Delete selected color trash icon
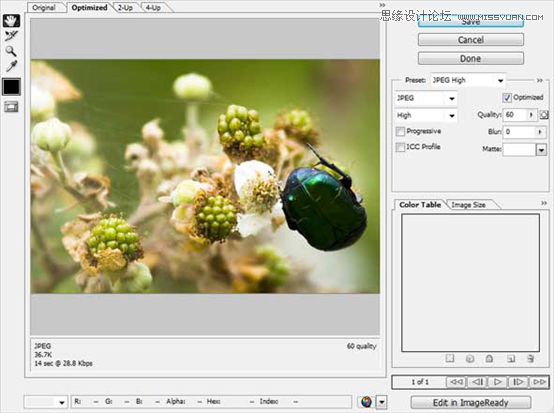This screenshot has width=554, height=413. tap(530, 359)
